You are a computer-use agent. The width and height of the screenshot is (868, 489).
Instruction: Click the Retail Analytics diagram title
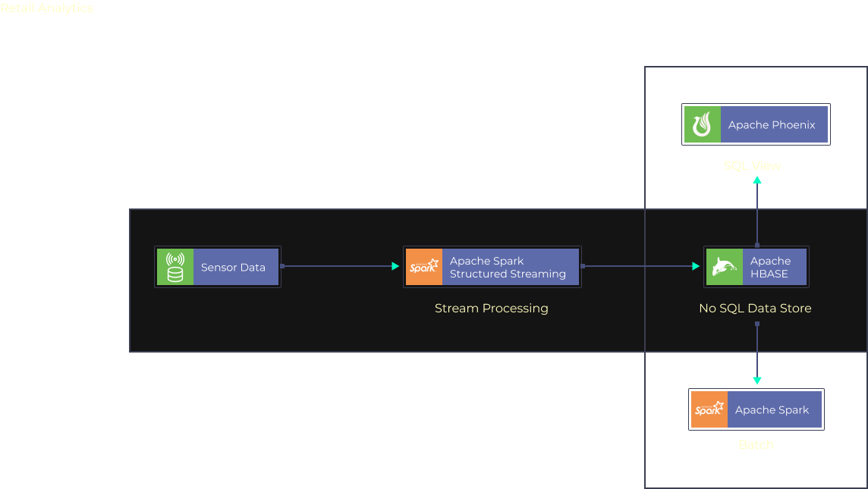[x=47, y=8]
